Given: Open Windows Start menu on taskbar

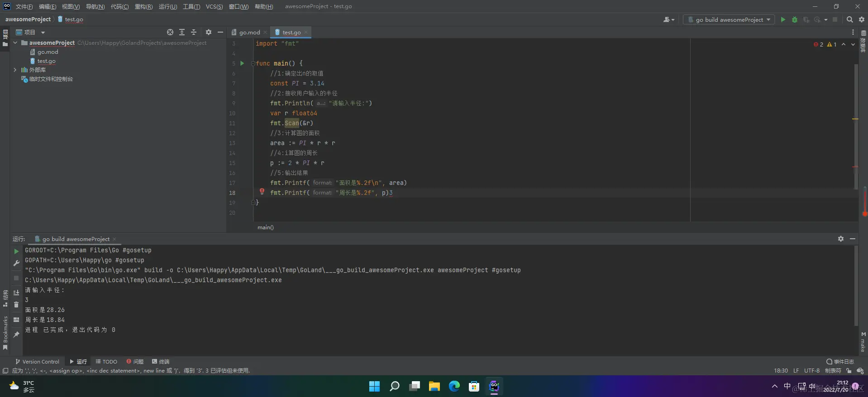Looking at the screenshot, I should [x=374, y=386].
